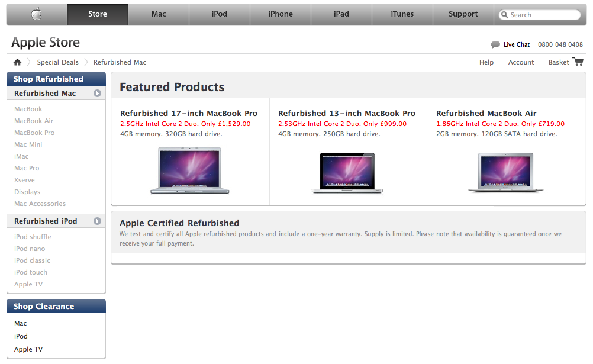Click the £1,529.00 price line

point(185,124)
